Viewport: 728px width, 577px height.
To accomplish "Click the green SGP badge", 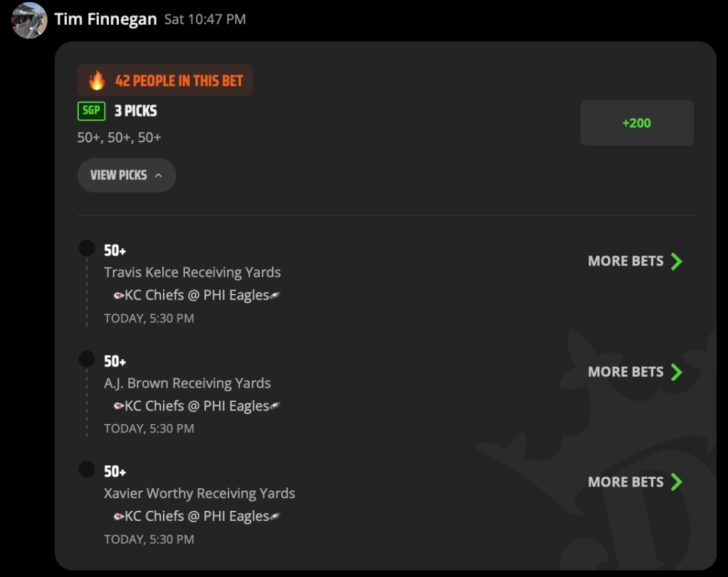I will click(92, 111).
